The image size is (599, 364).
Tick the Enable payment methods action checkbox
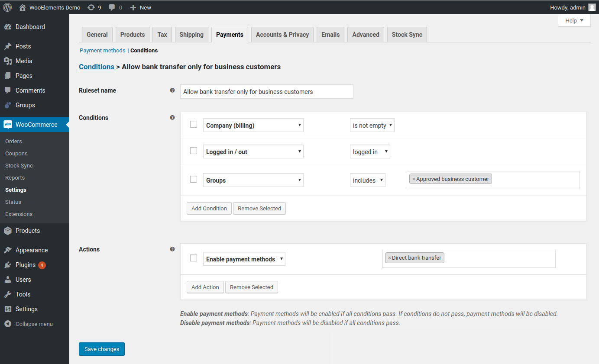[194, 258]
